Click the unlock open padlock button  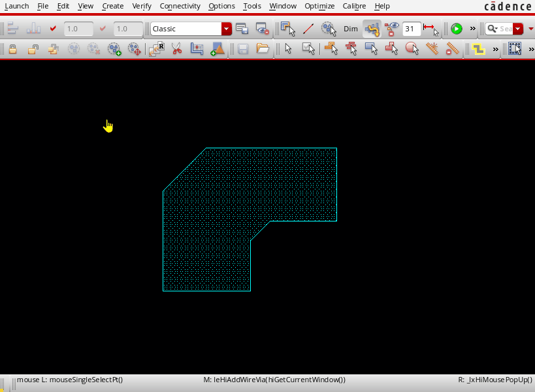(x=33, y=49)
